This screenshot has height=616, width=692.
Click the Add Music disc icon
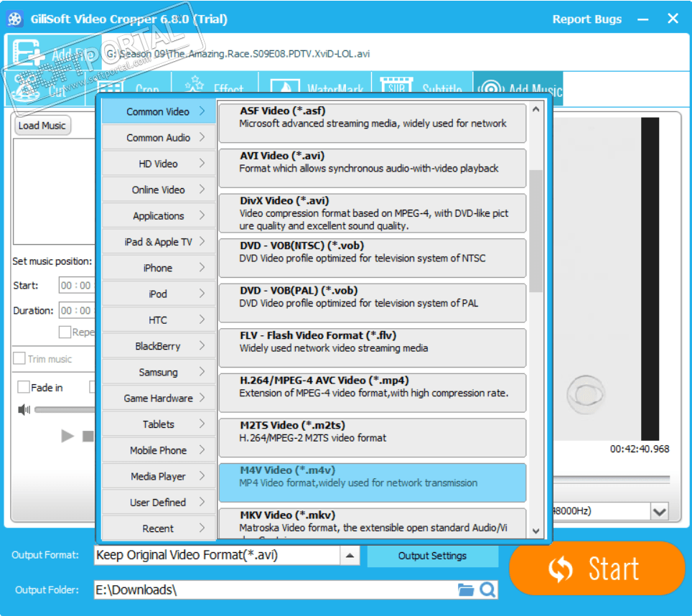(490, 88)
